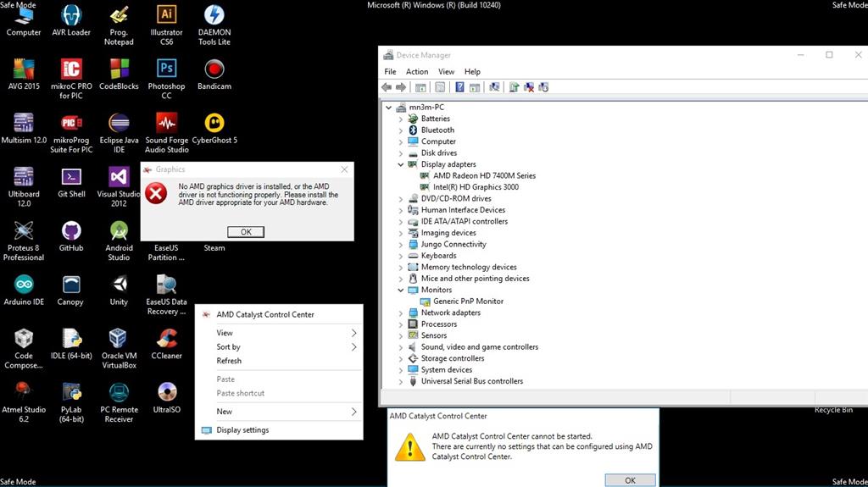Expand the Network adapters category
Screen dimensions: 868x487
click(x=401, y=313)
